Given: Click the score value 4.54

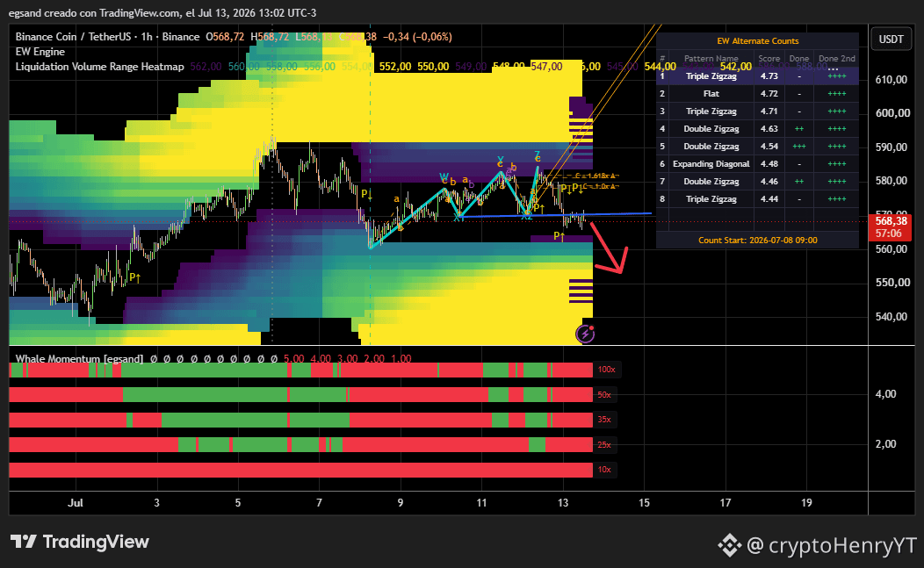Looking at the screenshot, I should point(769,146).
